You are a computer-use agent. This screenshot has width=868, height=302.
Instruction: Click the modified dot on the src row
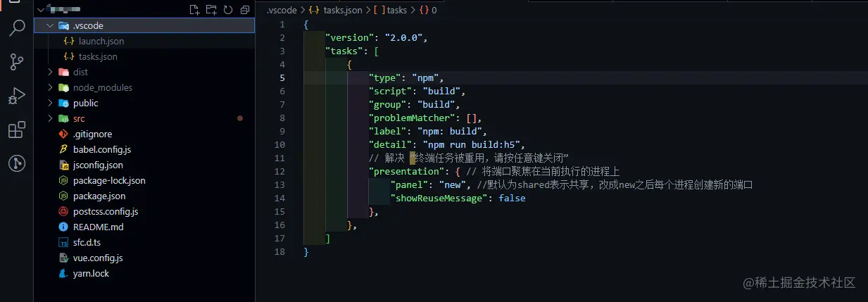point(240,118)
